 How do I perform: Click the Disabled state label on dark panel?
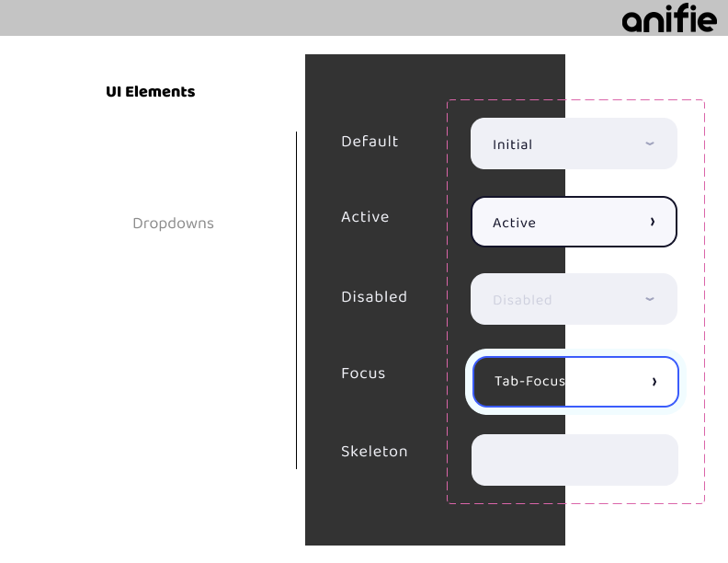(374, 296)
